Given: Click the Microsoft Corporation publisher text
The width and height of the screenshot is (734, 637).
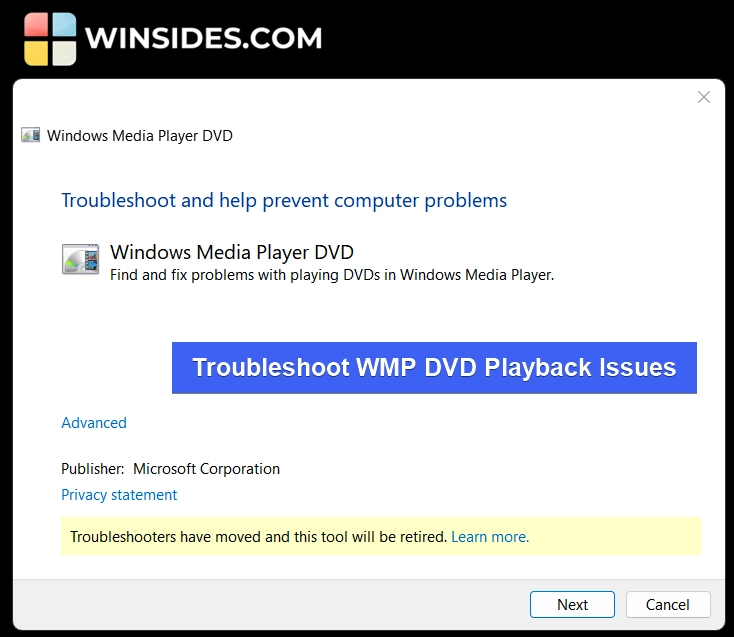Looking at the screenshot, I should tap(206, 469).
